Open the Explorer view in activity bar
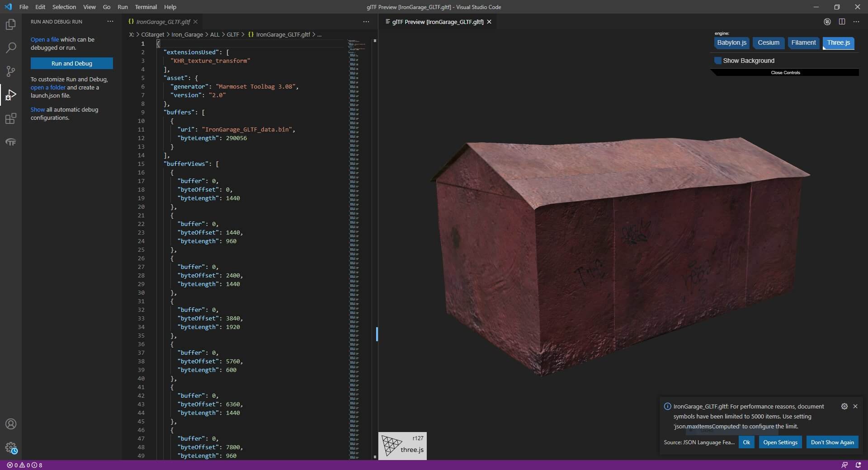This screenshot has height=470, width=868. (x=10, y=24)
